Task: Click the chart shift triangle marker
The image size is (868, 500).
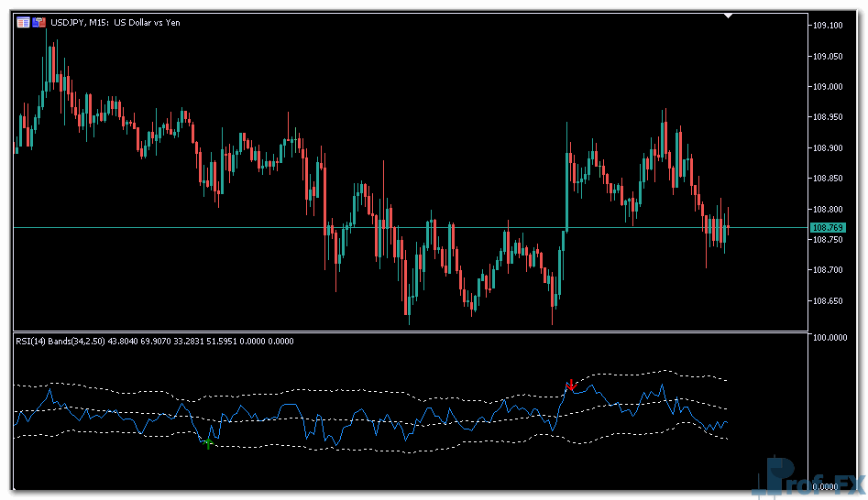Action: tap(728, 16)
